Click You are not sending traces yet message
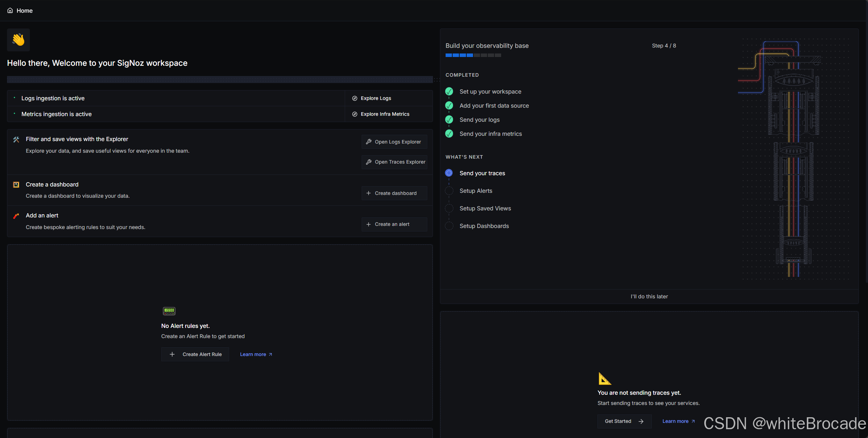This screenshot has height=438, width=868. (639, 393)
